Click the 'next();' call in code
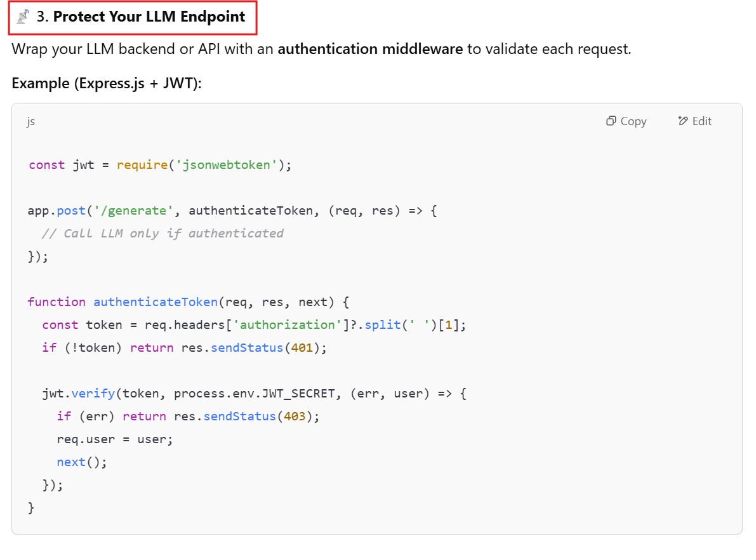Image resolution: width=756 pixels, height=560 pixels. tap(82, 462)
